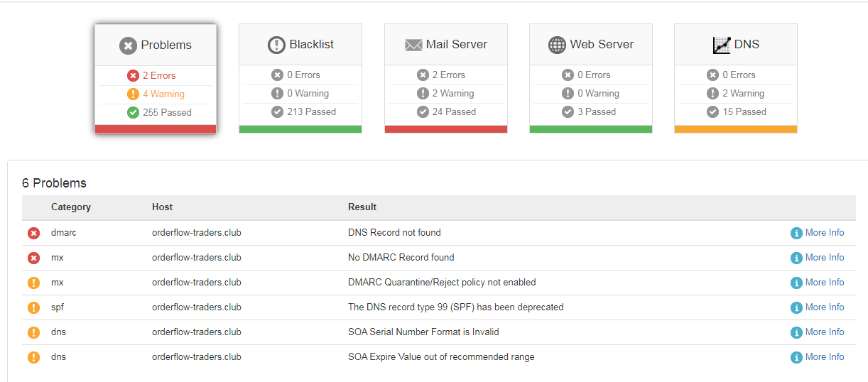Open More Info for No DMARC Record found
This screenshot has width=868, height=382.
(818, 258)
